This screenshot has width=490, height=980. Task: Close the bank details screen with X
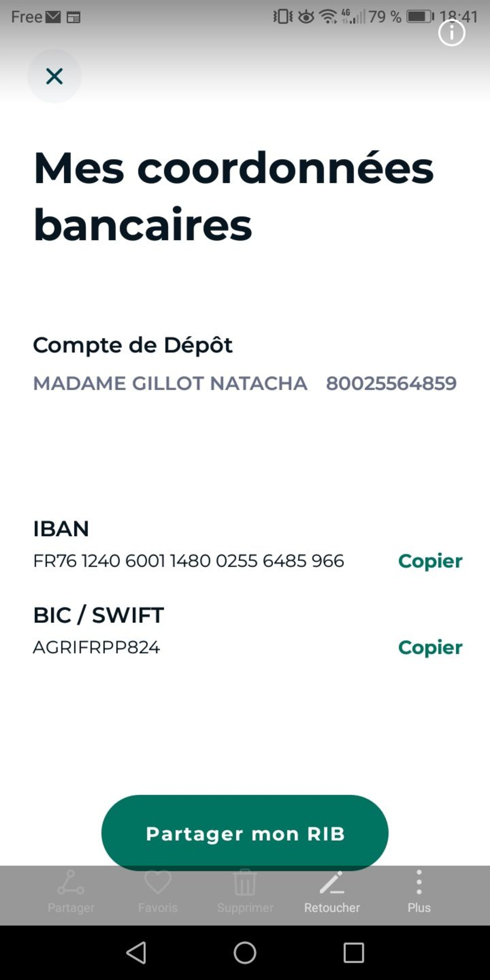coord(54,76)
